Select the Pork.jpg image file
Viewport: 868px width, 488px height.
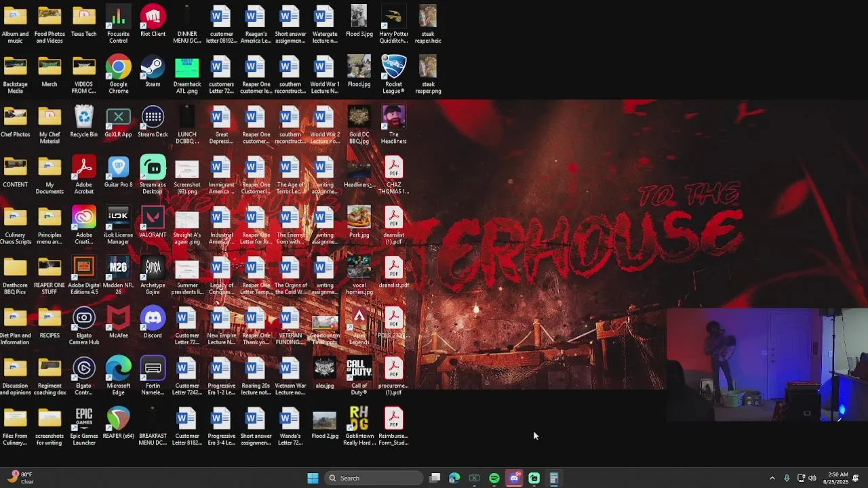(x=359, y=222)
